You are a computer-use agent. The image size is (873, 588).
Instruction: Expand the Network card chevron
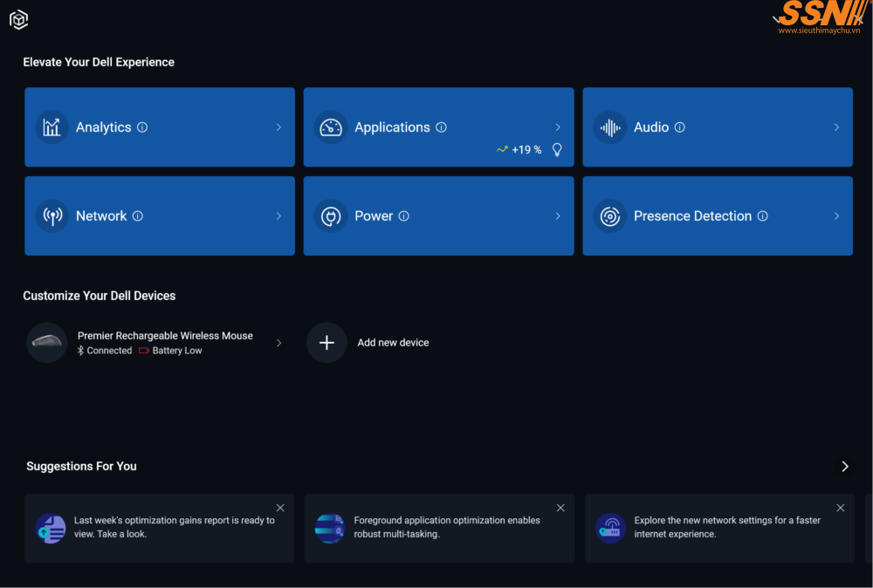279,215
